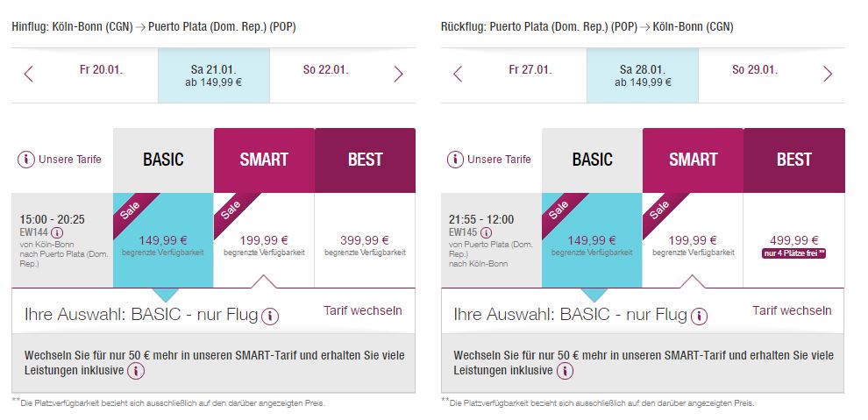This screenshot has width=868, height=420.
Task: Select outbound date So 22.01.
Action: [326, 70]
